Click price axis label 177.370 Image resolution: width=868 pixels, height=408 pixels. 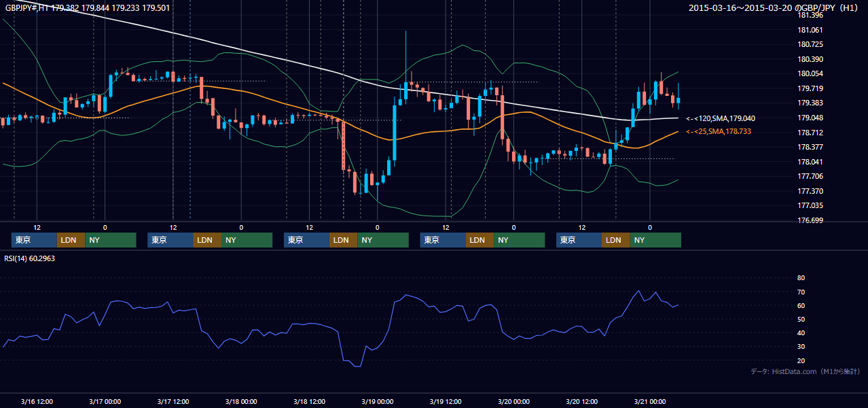coord(810,191)
